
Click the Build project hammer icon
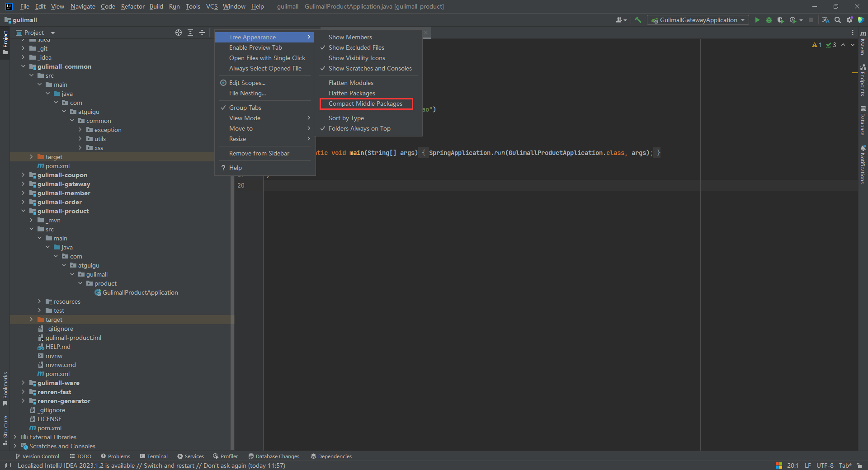(x=638, y=20)
